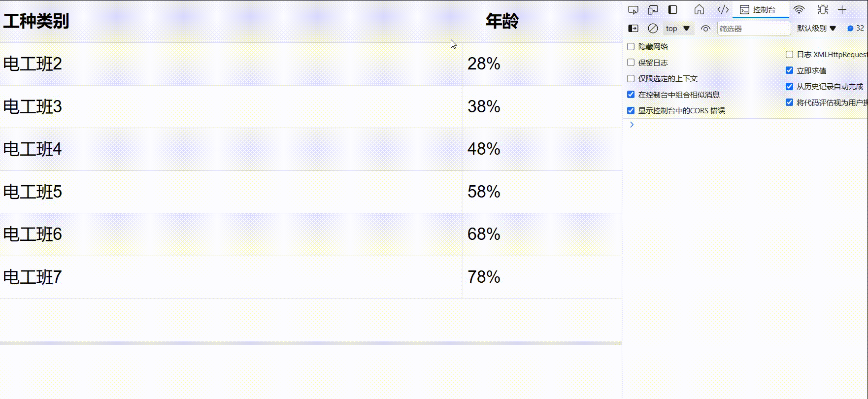The image size is (868, 399).
Task: Focus the 筛选器 filter input
Action: tap(754, 29)
